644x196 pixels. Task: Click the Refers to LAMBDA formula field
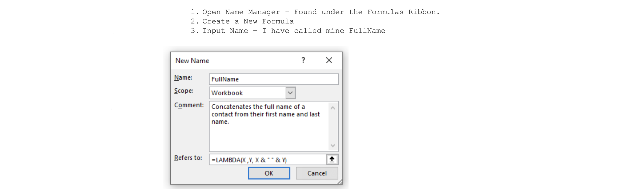[267, 160]
